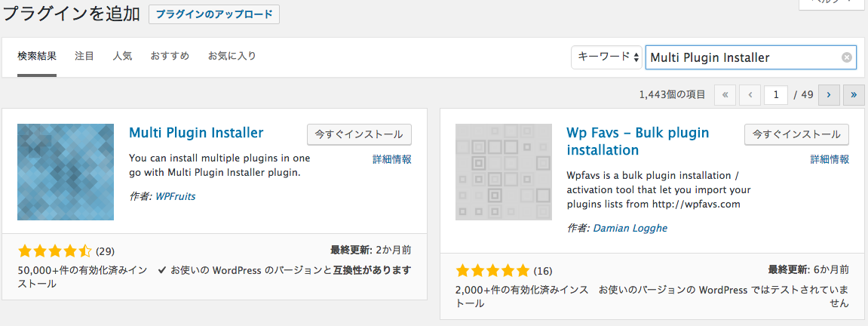Click the WordPress compatibility note with checkmark

pos(285,271)
